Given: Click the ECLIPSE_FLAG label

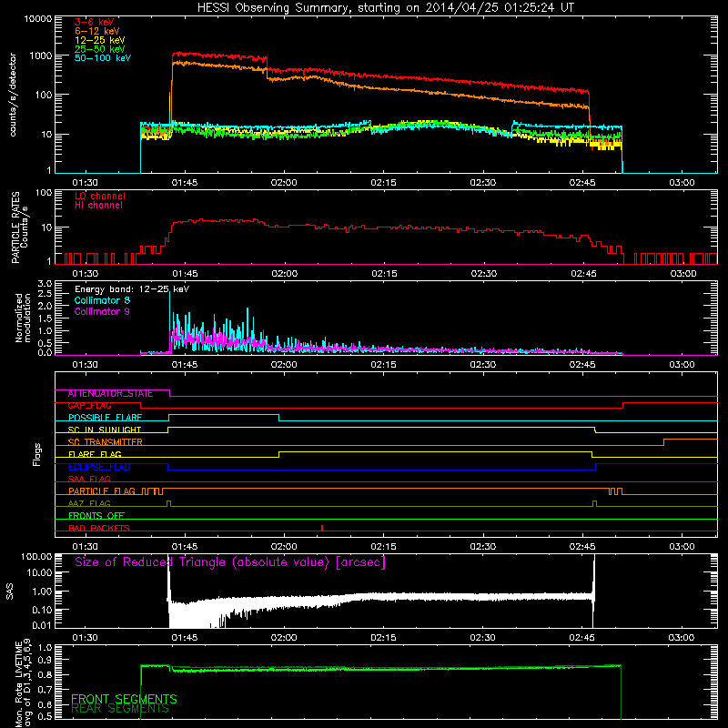Looking at the screenshot, I should click(x=99, y=467).
